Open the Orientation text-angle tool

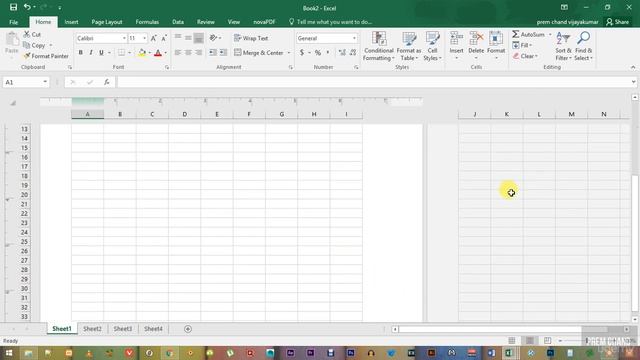(x=213, y=38)
